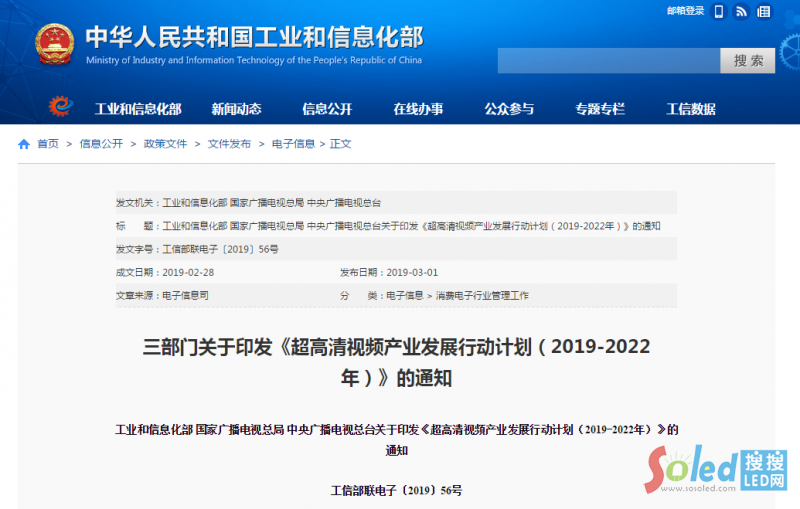Screen dimensions: 800x509
Task: Click 电子信息 breadcrumb link
Action: [293, 144]
